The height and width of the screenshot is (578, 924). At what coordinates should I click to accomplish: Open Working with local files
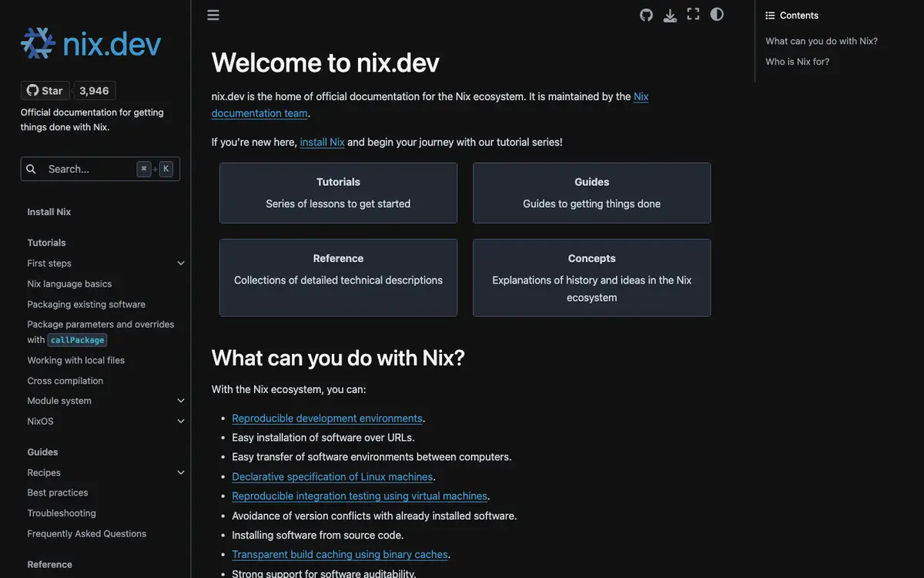click(x=75, y=360)
